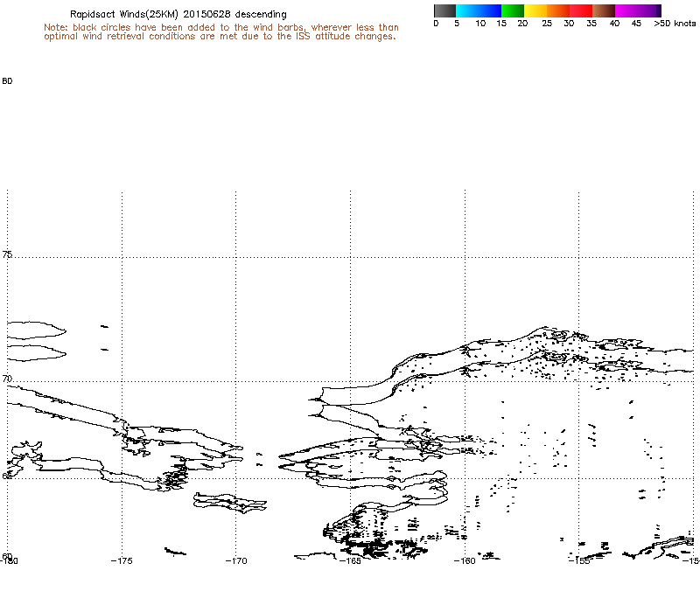Select the magenta 40–45 knots color band
Screen dimensions: 700x612
click(626, 10)
